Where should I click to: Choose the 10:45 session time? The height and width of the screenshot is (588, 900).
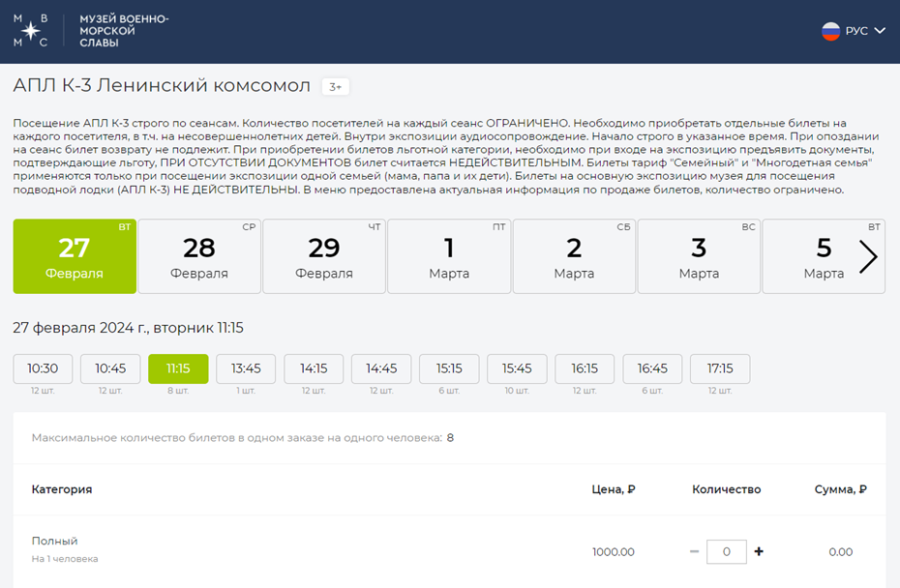(x=110, y=368)
